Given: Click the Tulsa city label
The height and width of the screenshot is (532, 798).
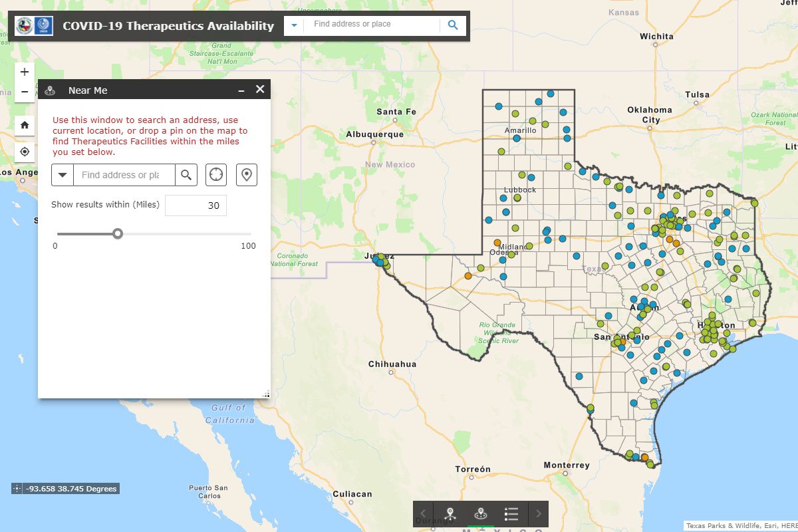Looking at the screenshot, I should coord(698,94).
